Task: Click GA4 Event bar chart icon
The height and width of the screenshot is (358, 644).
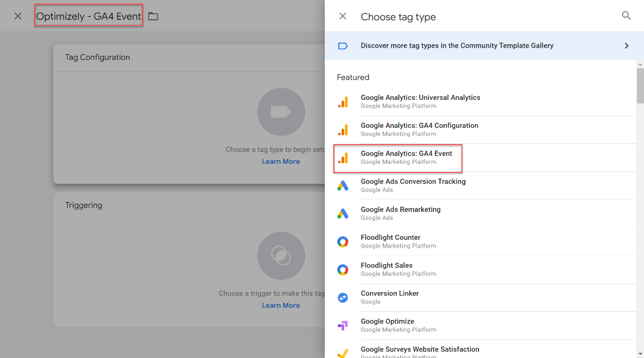Action: 343,158
